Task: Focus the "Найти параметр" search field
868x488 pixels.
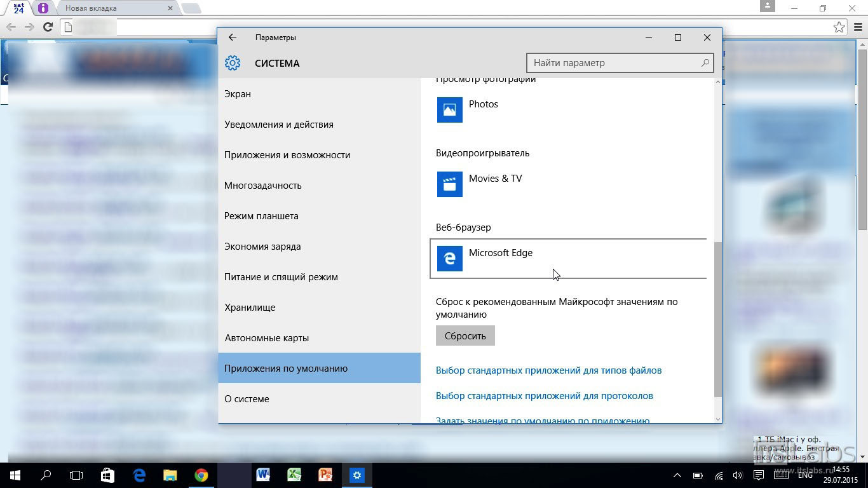Action: (620, 63)
